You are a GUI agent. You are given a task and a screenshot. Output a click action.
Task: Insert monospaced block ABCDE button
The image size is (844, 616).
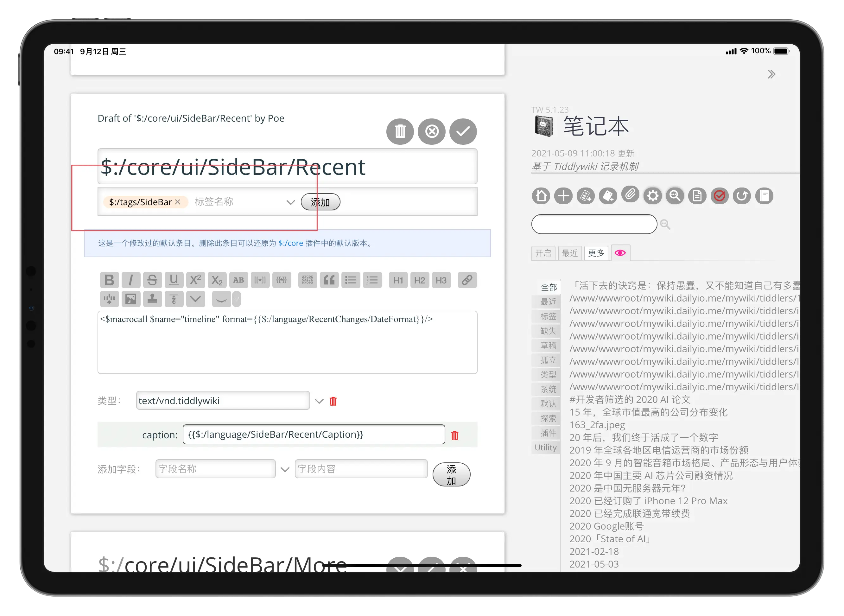308,280
